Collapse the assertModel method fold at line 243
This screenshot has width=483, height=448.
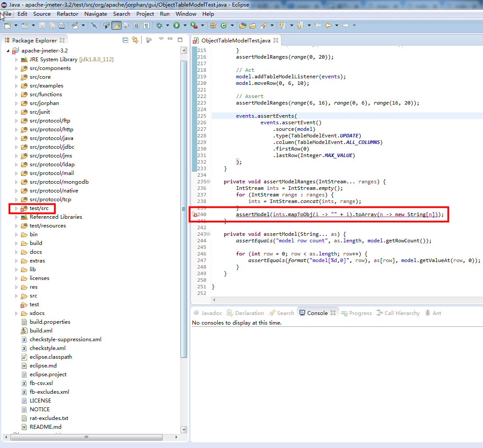point(208,234)
